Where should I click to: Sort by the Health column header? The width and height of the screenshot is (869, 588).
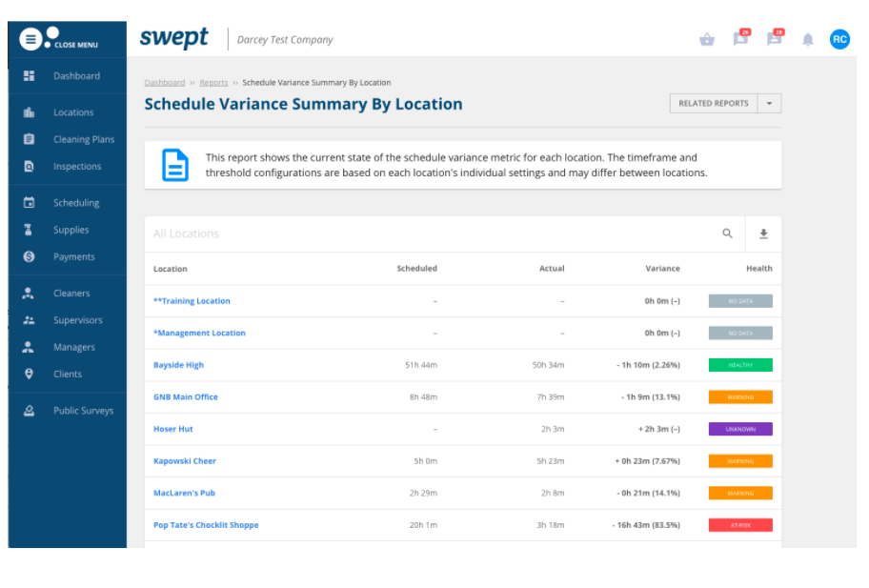[x=758, y=268]
